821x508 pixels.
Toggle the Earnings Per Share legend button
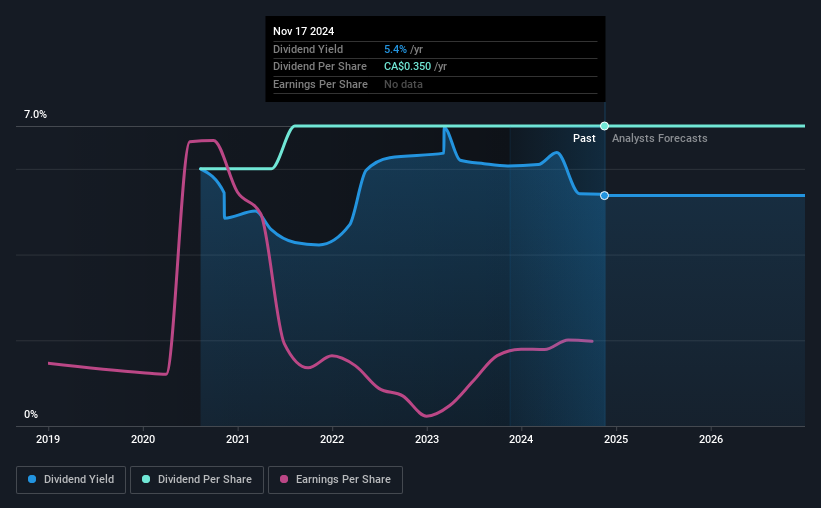point(335,480)
